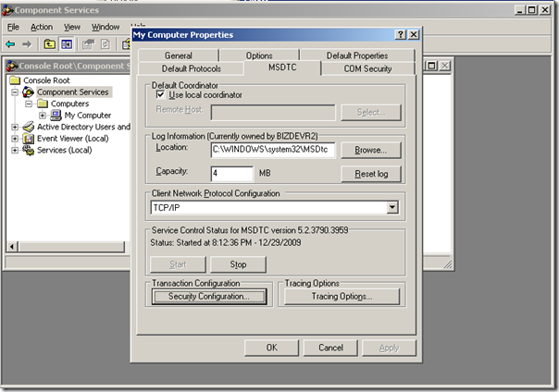
Task: Click the Up one level folder icon
Action: point(50,44)
